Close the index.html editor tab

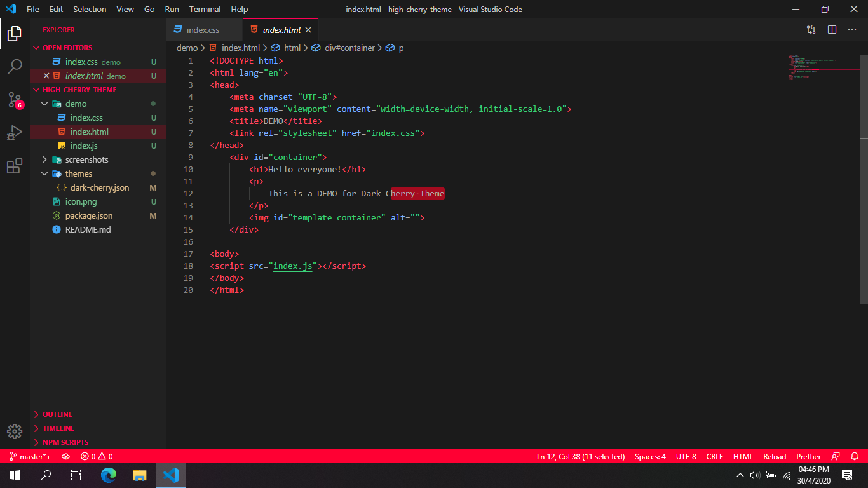coord(308,30)
